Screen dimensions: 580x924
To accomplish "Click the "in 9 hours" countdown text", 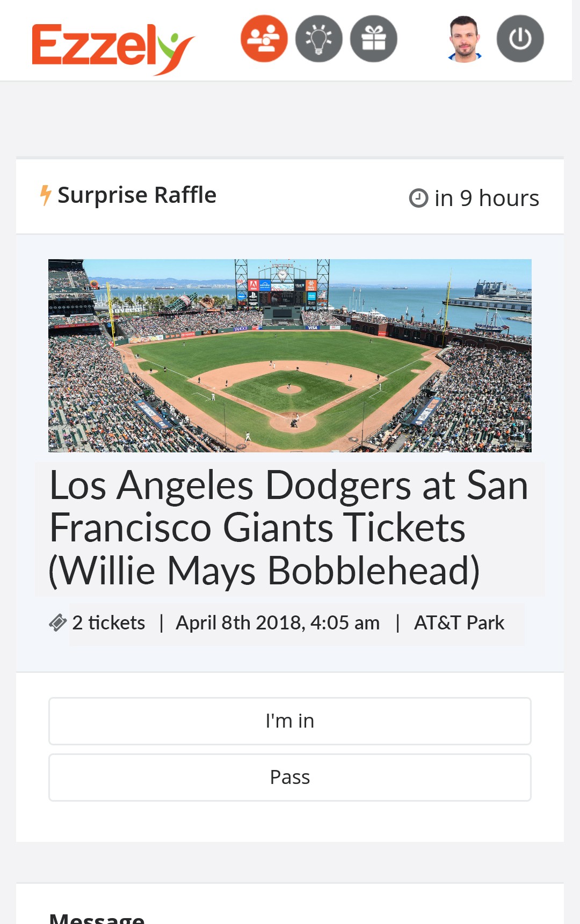I will [487, 198].
